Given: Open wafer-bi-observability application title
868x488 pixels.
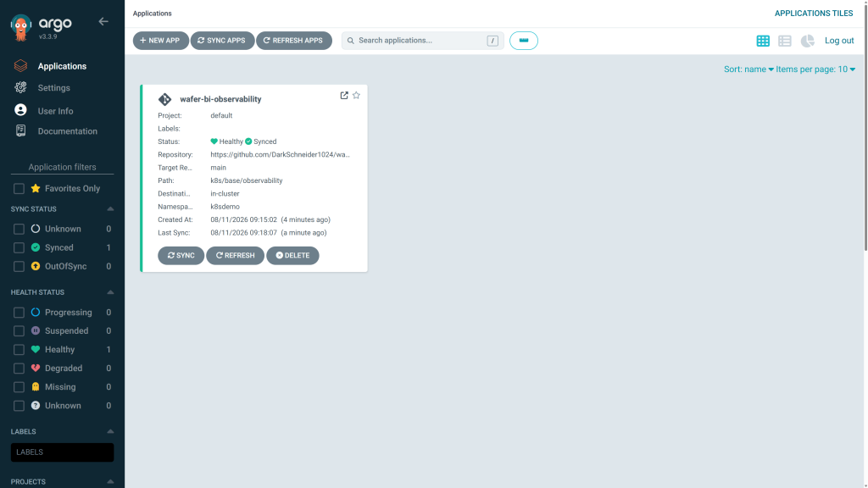Looking at the screenshot, I should click(x=220, y=99).
